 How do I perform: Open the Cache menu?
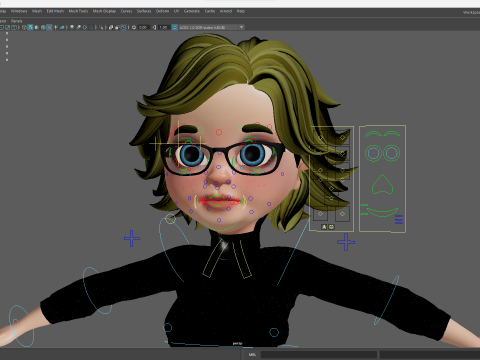click(210, 11)
